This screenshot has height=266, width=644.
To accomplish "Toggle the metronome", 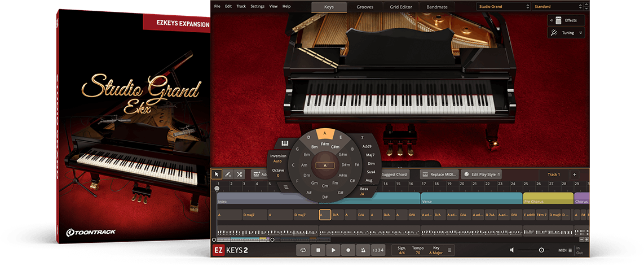I will tap(363, 250).
